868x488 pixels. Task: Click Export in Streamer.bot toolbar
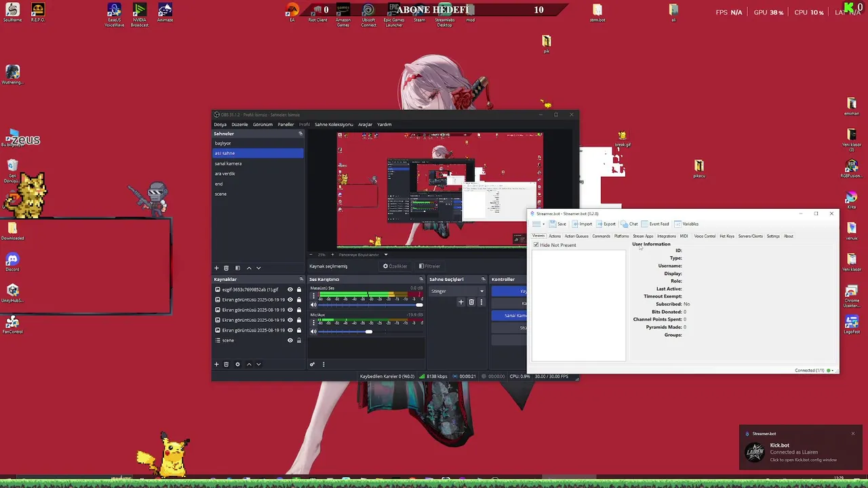click(606, 224)
